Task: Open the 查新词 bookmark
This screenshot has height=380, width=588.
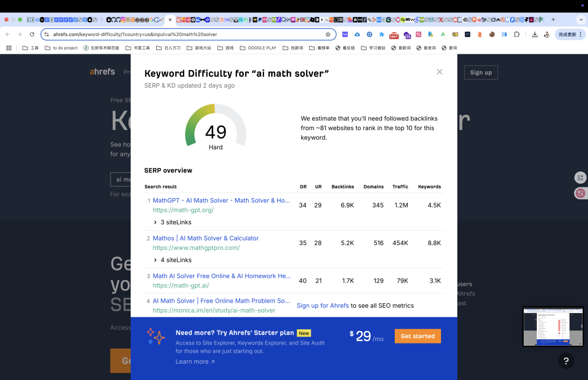Action: (401, 48)
